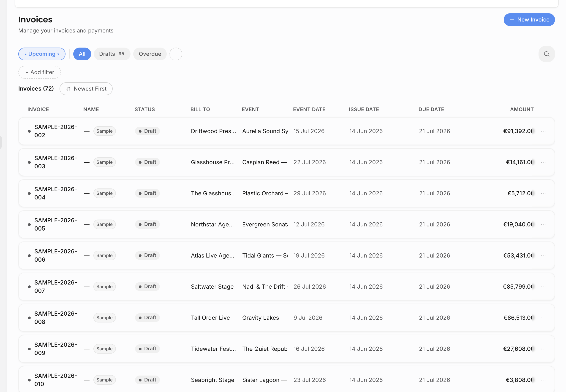566x392 pixels.
Task: Click Saltwater Stage bill to cell
Action: pos(212,287)
